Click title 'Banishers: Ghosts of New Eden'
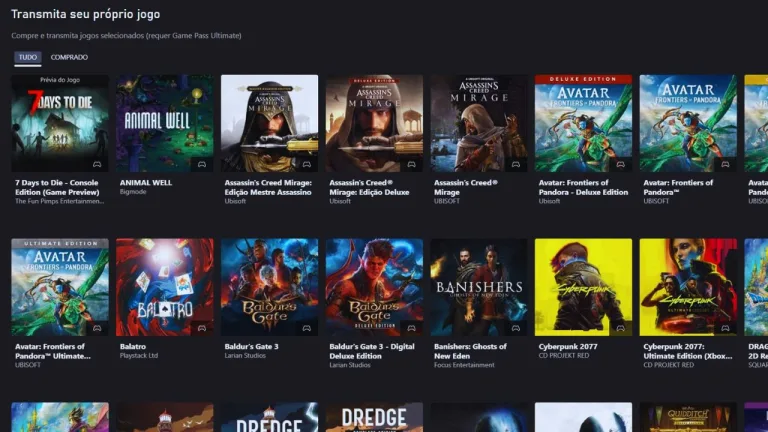Image resolution: width=768 pixels, height=432 pixels. pos(470,351)
